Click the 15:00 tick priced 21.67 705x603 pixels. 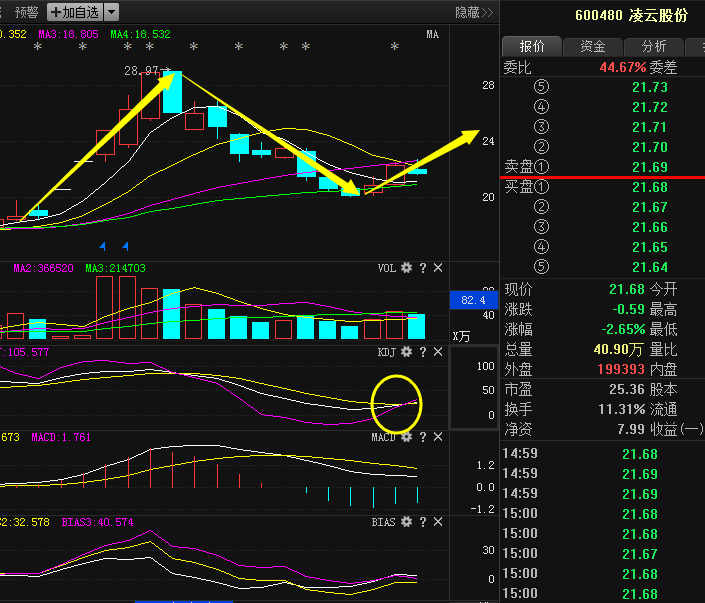tap(640, 554)
